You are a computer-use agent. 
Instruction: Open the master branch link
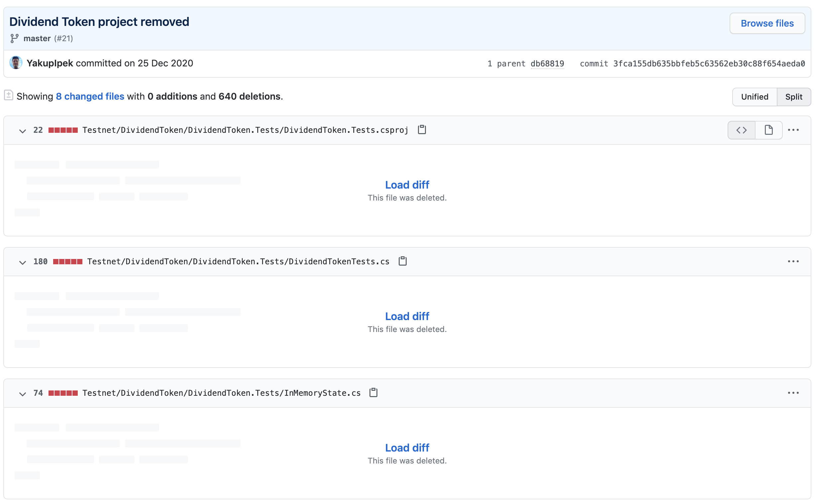click(x=37, y=38)
